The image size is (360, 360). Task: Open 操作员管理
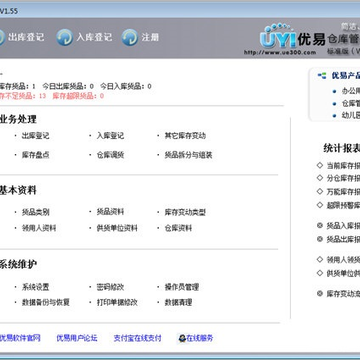click(x=182, y=287)
